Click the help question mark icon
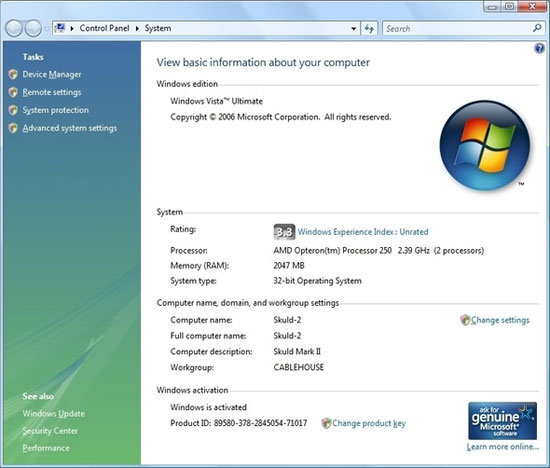The height and width of the screenshot is (468, 550). tap(539, 48)
